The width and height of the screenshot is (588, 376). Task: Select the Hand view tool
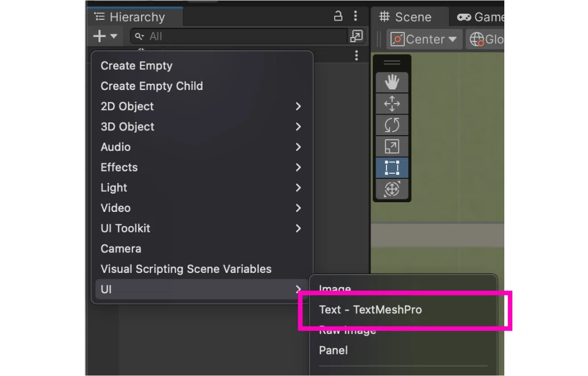pos(392,83)
